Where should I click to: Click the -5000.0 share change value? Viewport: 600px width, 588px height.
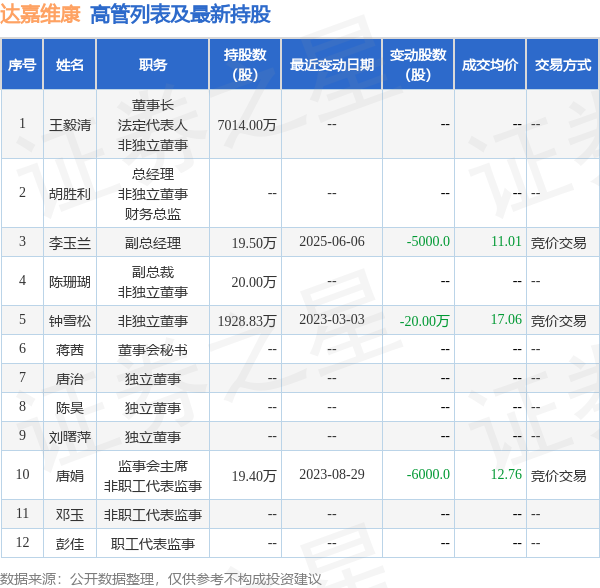tap(428, 241)
